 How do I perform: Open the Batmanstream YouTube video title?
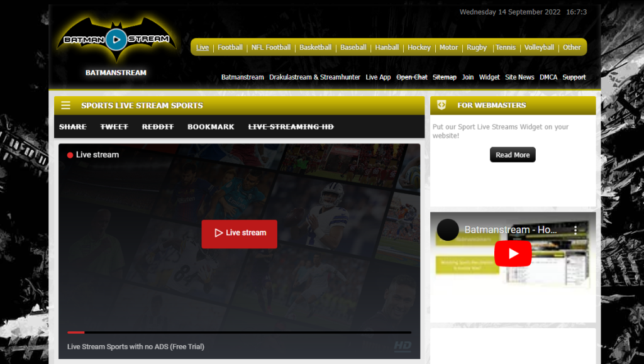511,230
